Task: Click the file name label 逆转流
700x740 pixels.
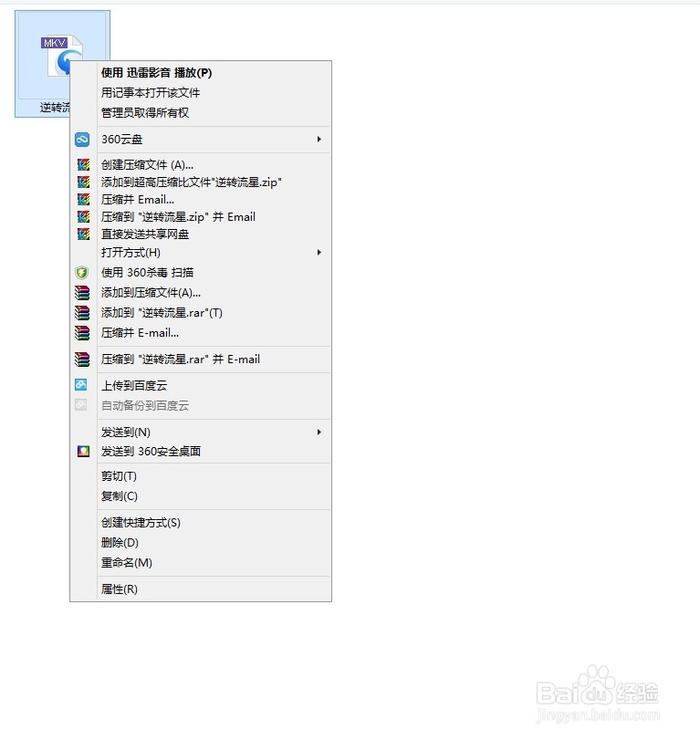Action: click(x=55, y=108)
